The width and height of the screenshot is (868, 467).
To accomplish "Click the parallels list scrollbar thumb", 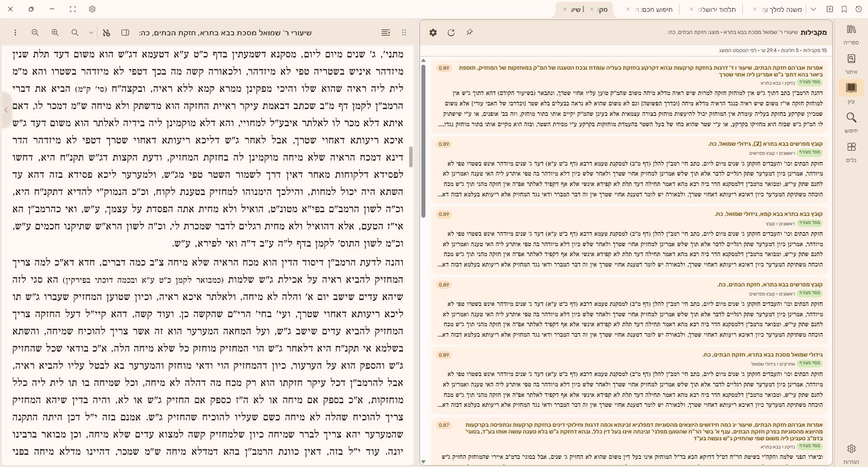I will click(423, 141).
